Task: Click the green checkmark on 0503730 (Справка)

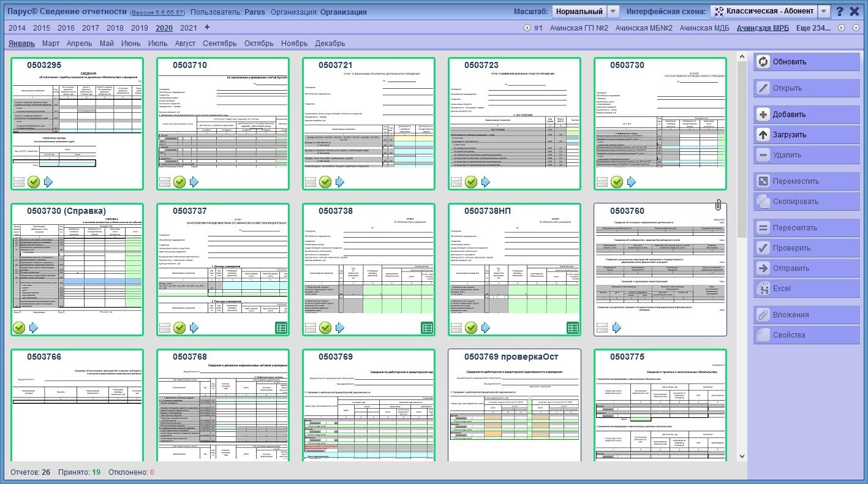Action: pos(19,328)
